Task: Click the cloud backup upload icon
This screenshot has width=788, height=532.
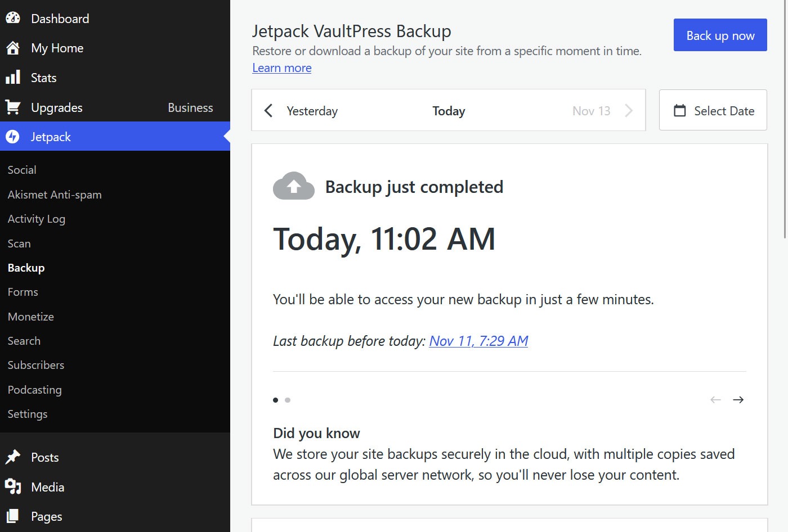Action: 293,186
